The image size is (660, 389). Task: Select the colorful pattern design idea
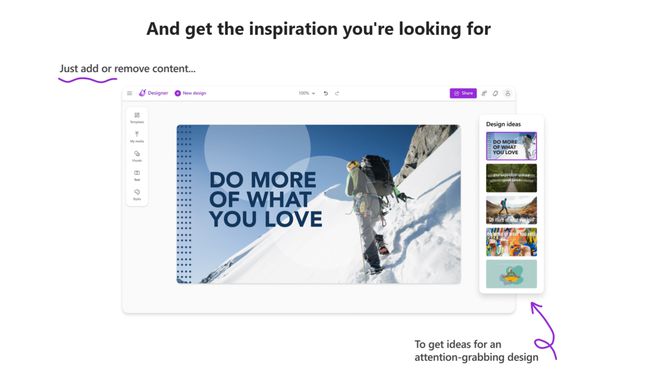[x=511, y=242]
